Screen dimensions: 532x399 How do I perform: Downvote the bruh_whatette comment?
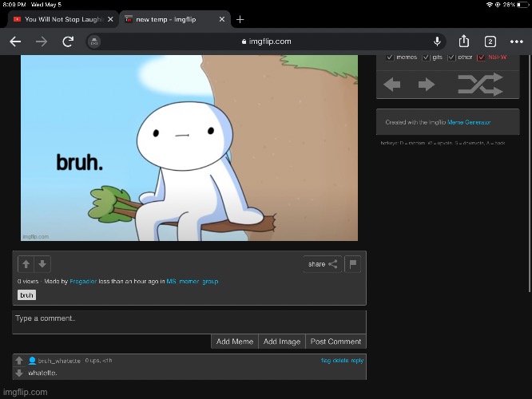(x=19, y=373)
